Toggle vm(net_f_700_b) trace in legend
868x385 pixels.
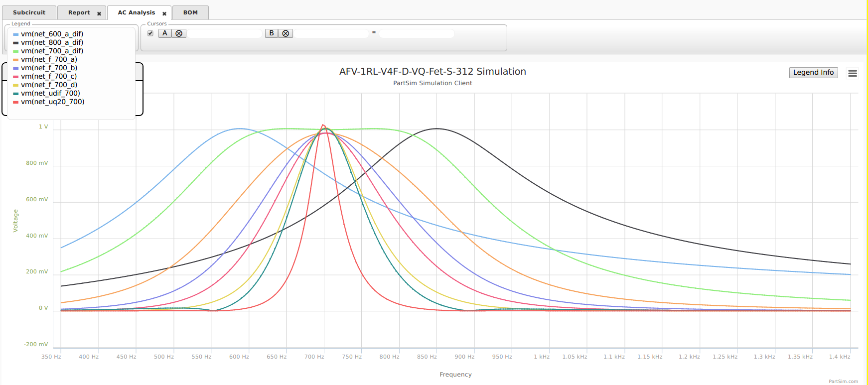(x=45, y=68)
